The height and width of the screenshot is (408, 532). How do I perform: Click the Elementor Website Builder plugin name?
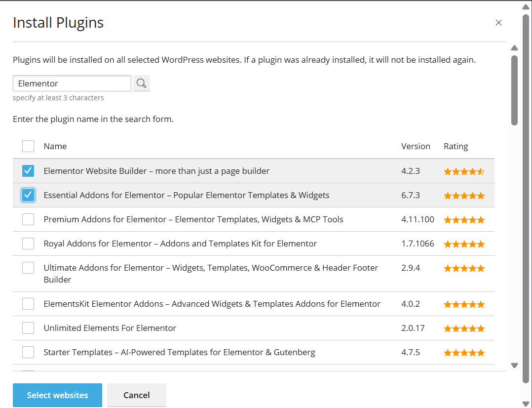(x=156, y=171)
